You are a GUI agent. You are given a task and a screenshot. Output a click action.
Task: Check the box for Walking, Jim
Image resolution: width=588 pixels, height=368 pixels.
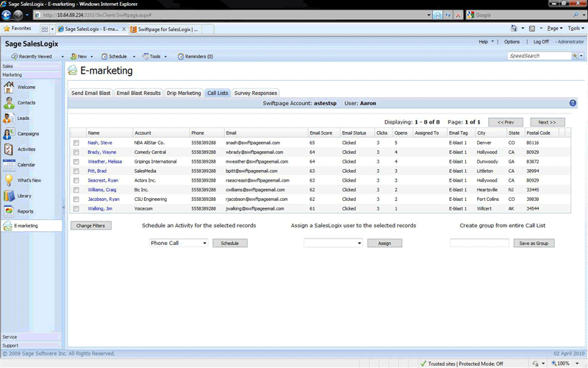coord(76,208)
